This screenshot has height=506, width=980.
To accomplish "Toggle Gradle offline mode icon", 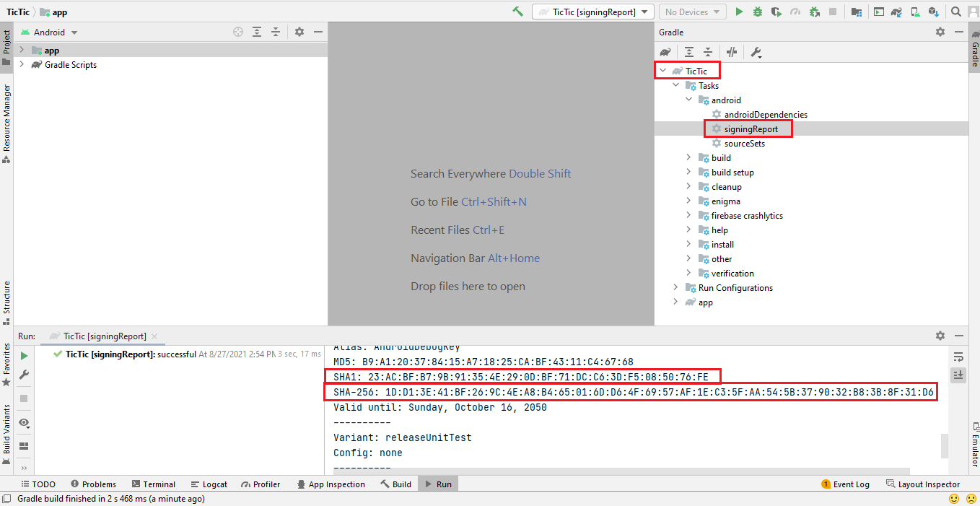I will [x=732, y=52].
